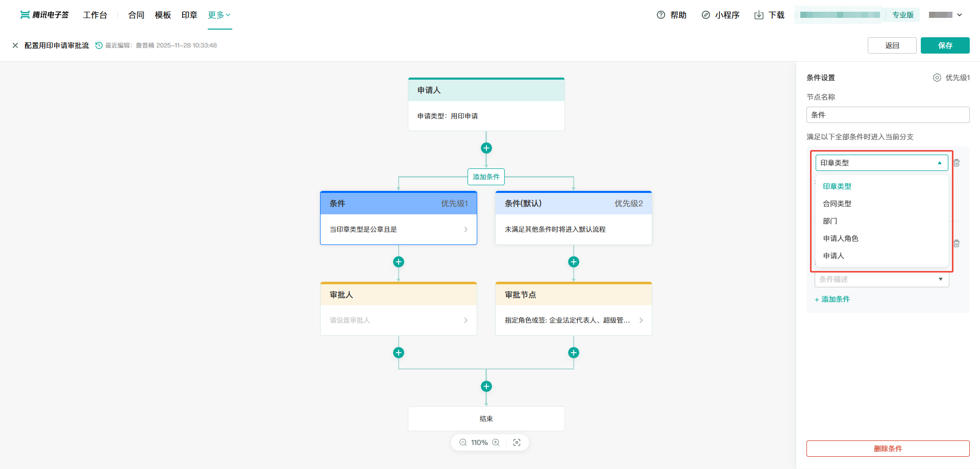980x469 pixels.
Task: Click the + 添加条件 link in panel
Action: pos(832,300)
